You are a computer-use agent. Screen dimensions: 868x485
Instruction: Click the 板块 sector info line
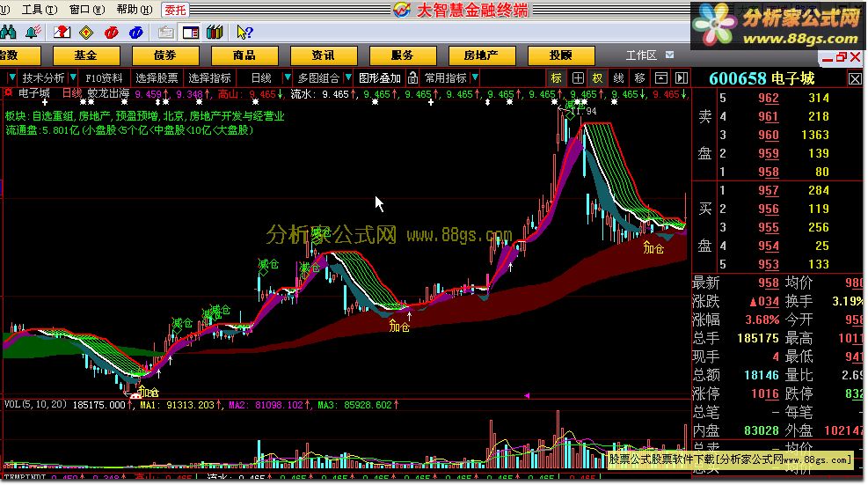(144, 116)
